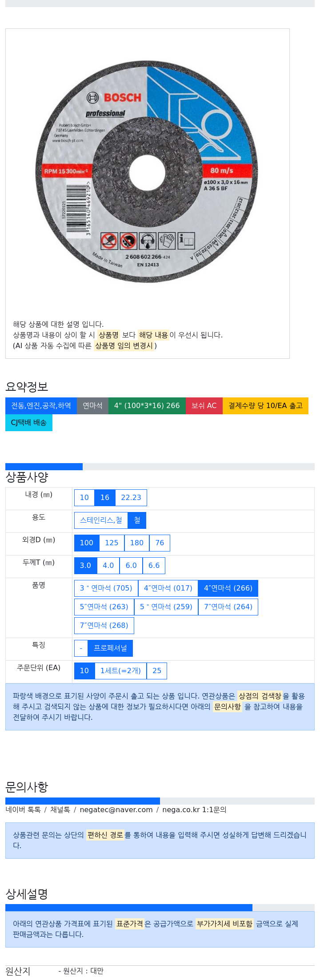Viewport: 320px width, 980px height.
Task: Choose product 4″연마석 (017)
Action: [x=168, y=588]
